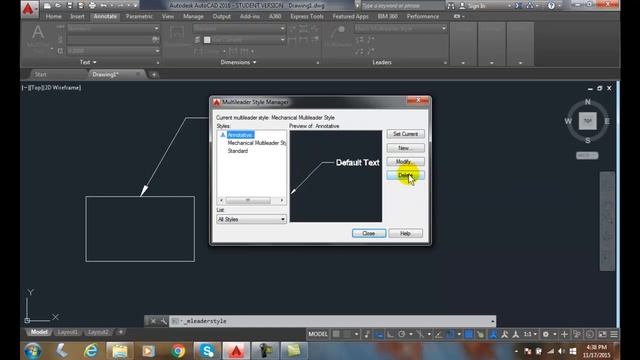Screen dimensions: 640x360
Task: Switch to the Layout1 tab
Action: click(67, 332)
